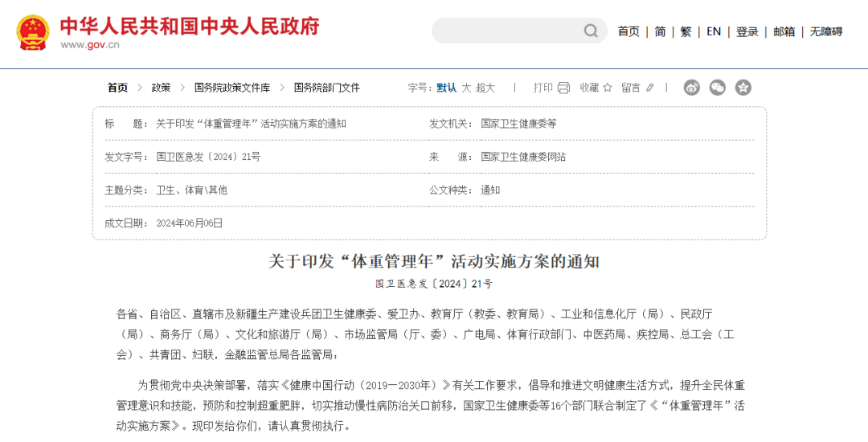The height and width of the screenshot is (442, 868).
Task: Click the round star share icon
Action: (743, 88)
